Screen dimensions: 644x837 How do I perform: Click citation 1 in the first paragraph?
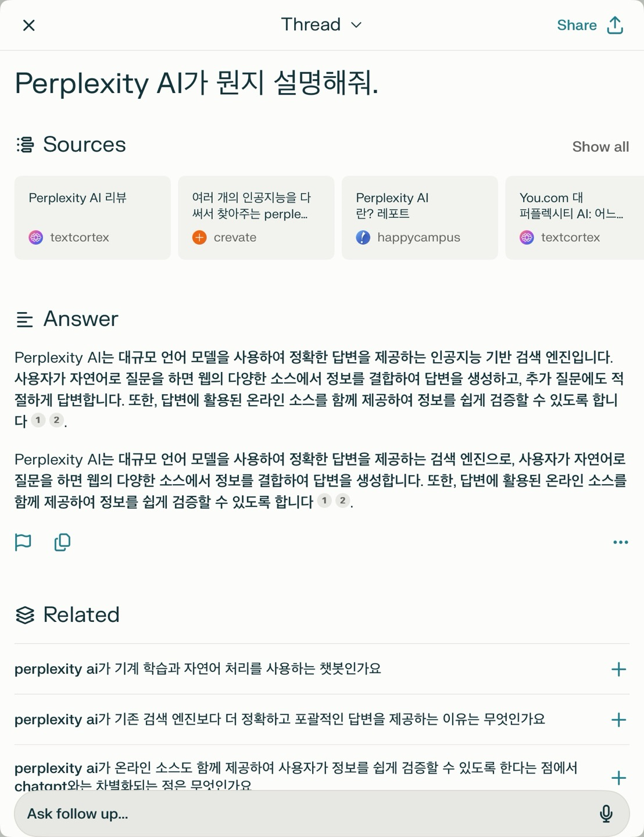click(38, 420)
